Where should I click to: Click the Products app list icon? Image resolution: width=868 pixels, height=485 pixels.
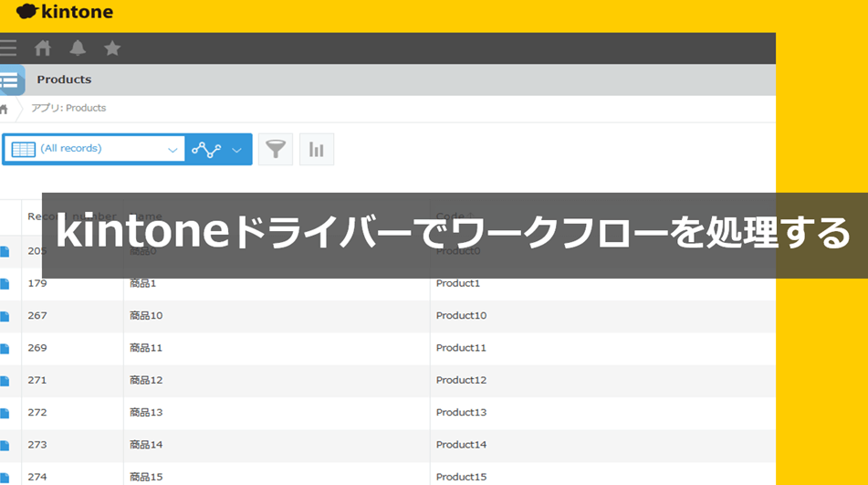pos(11,79)
